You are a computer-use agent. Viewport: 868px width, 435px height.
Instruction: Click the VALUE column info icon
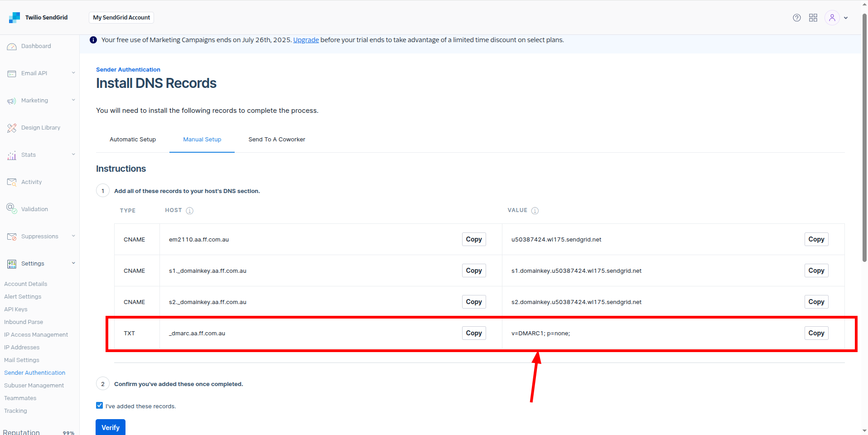pos(535,211)
